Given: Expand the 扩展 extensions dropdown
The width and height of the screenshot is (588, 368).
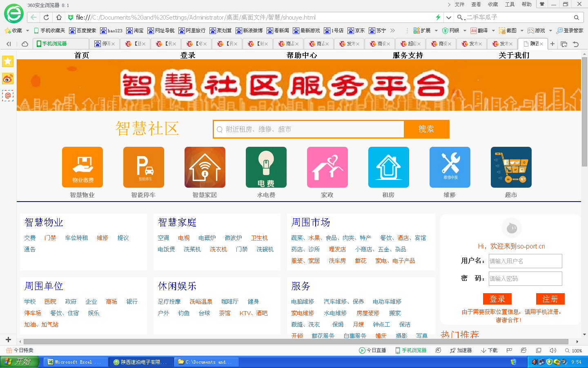Looking at the screenshot, I should pyautogui.click(x=436, y=31).
